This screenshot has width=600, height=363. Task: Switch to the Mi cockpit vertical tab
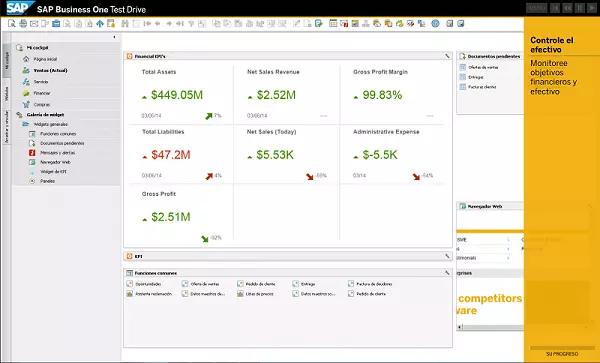pos(7,61)
